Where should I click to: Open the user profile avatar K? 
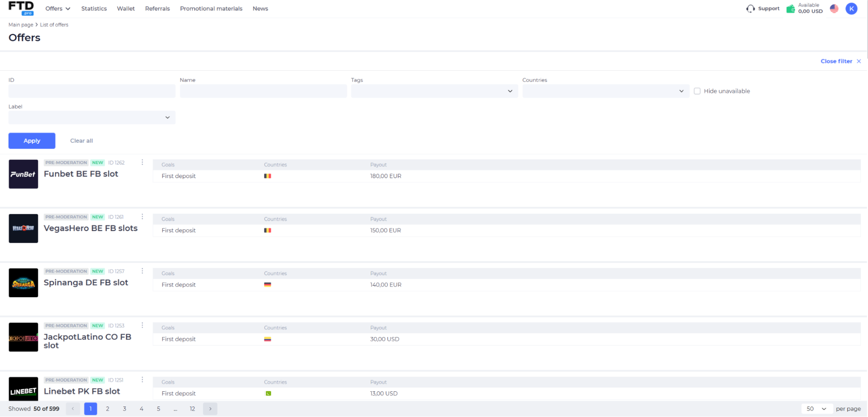click(x=851, y=9)
